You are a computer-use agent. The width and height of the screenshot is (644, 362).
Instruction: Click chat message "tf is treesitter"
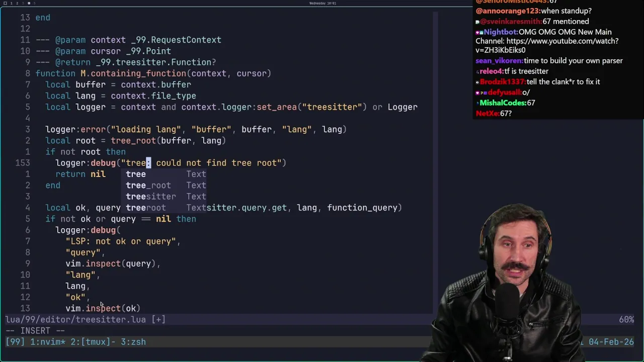[x=526, y=71]
